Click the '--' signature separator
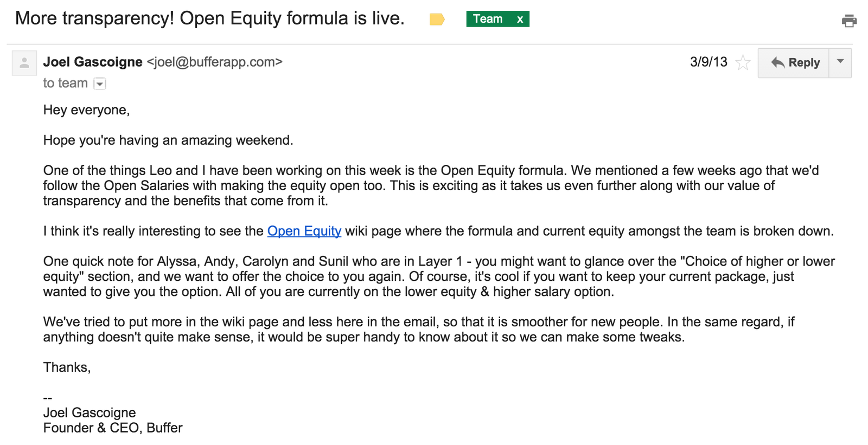Screen dimensions: 868x445 pos(48,398)
